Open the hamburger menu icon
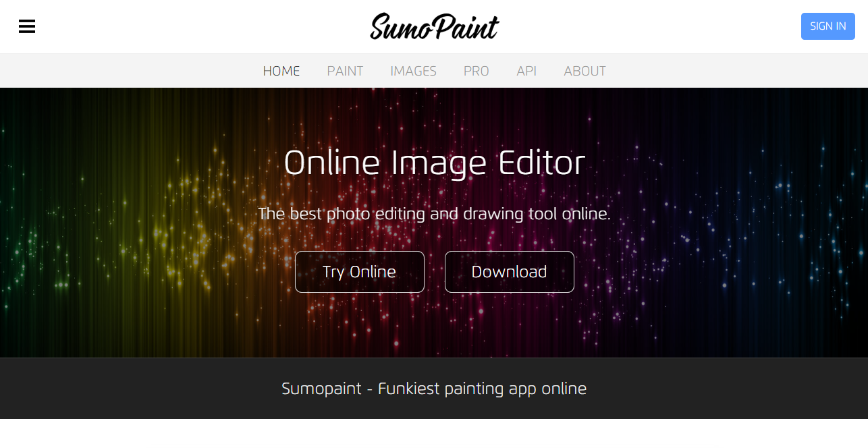This screenshot has width=868, height=448. click(x=27, y=26)
